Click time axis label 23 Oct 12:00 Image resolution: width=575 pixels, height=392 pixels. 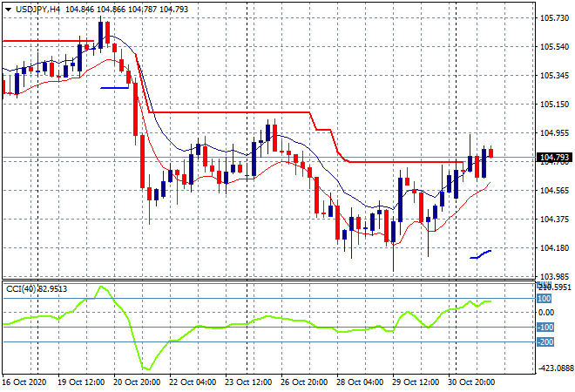[x=248, y=382]
